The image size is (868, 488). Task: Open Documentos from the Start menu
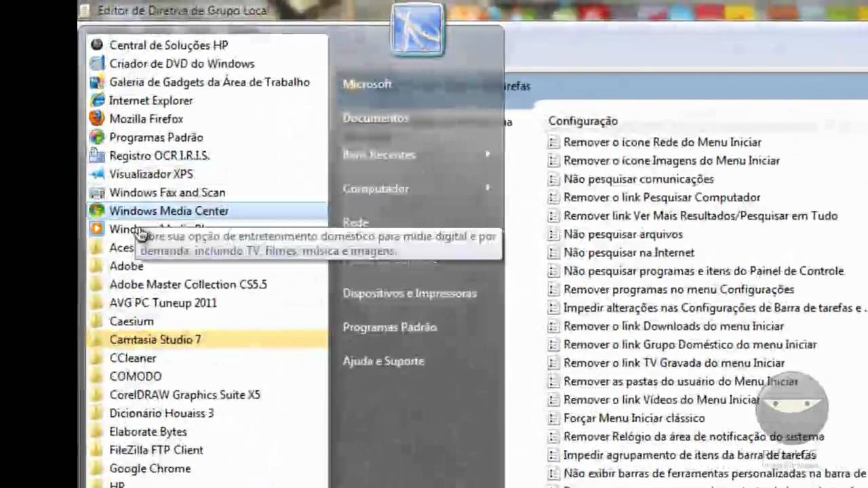[376, 118]
